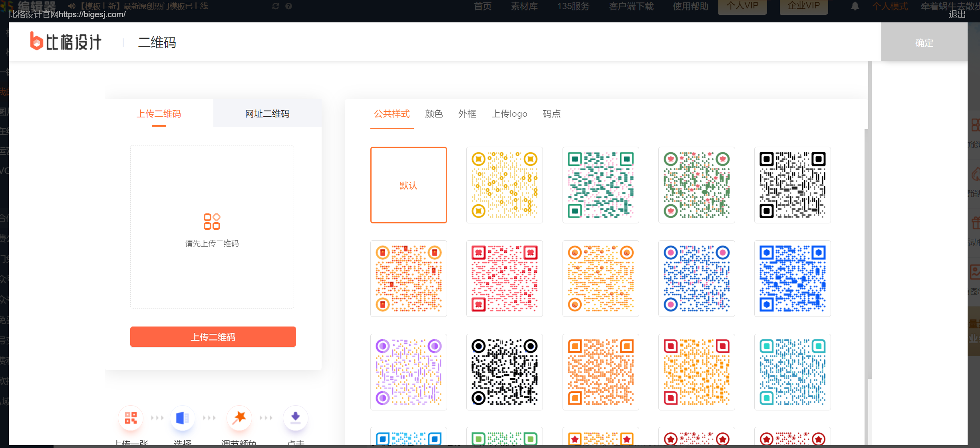The image size is (980, 448).
Task: Select the orange-red round-corner QR style
Action: point(409,279)
